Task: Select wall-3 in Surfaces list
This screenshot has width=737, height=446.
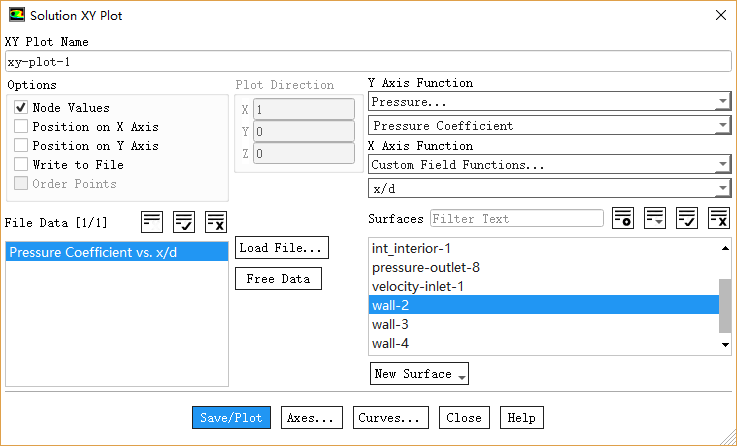Action: [x=390, y=325]
